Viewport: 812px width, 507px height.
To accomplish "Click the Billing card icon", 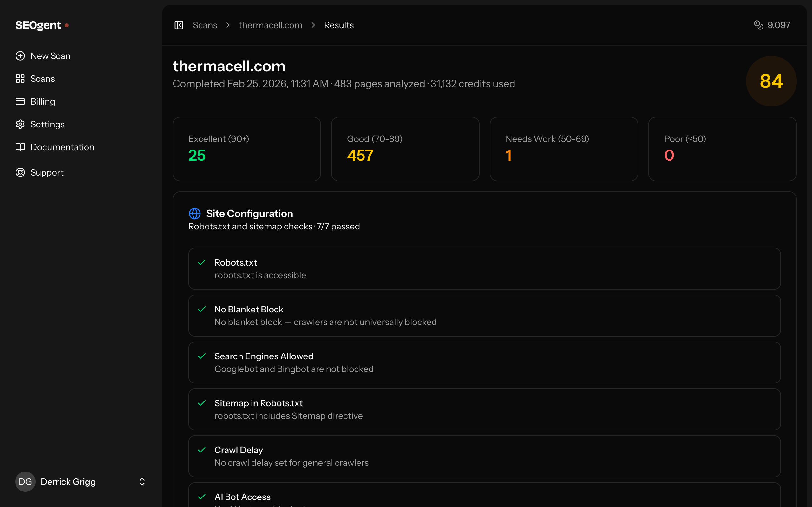I will point(20,101).
